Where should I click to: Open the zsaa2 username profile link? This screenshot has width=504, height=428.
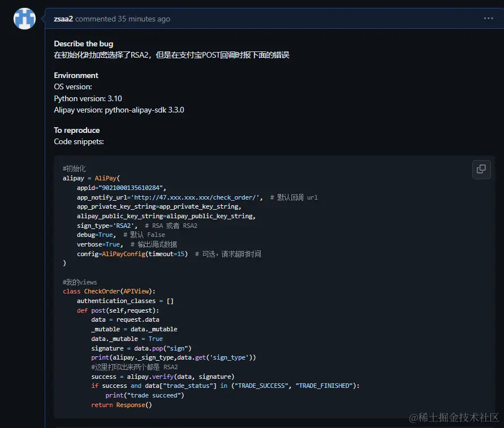pyautogui.click(x=63, y=19)
